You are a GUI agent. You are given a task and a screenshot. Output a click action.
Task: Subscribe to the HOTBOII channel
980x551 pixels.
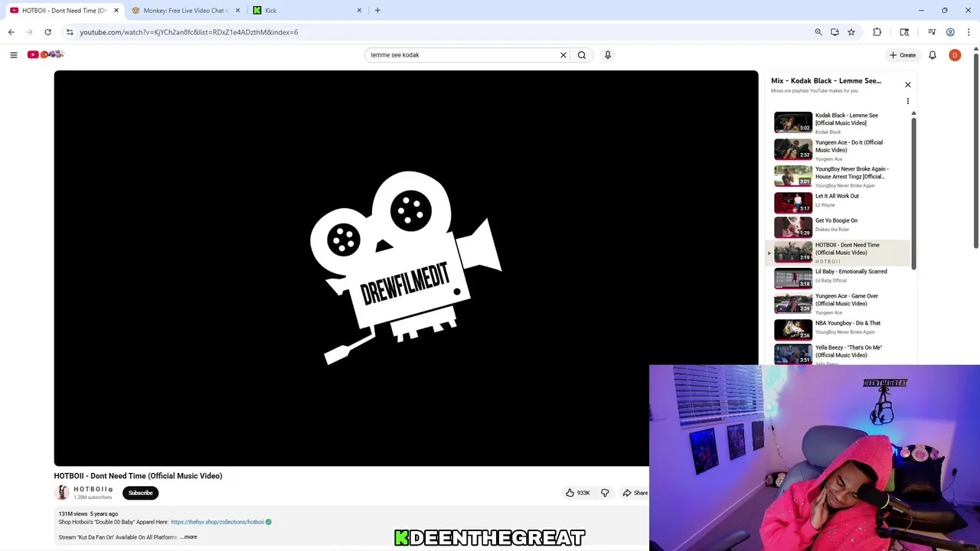coord(140,493)
